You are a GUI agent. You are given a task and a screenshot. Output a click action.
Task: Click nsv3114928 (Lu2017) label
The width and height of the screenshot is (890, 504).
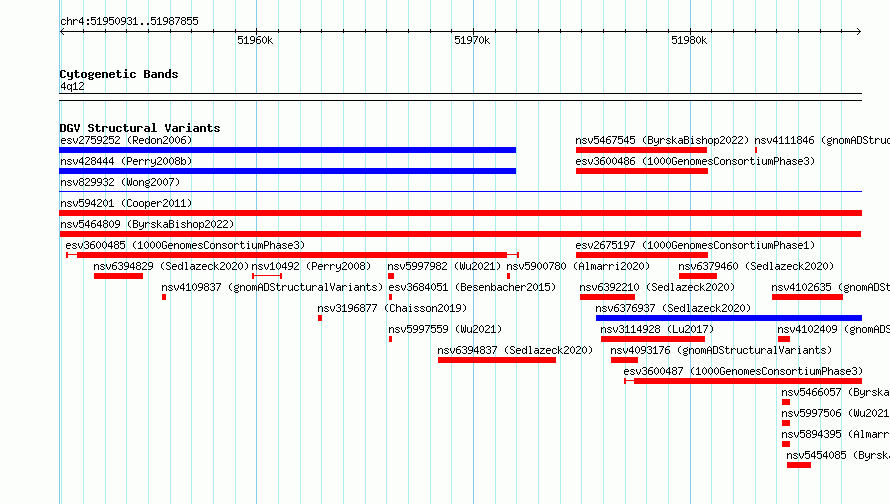657,329
